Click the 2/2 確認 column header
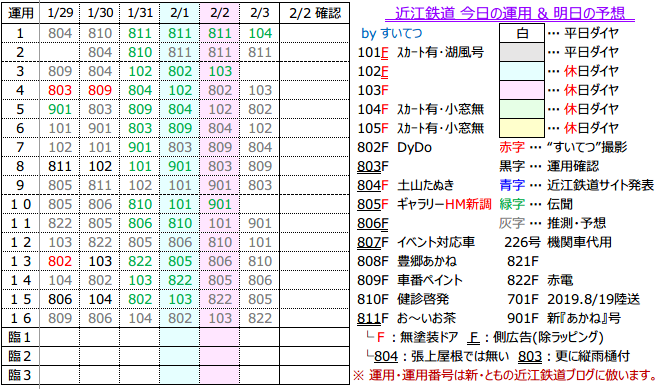 click(x=315, y=13)
